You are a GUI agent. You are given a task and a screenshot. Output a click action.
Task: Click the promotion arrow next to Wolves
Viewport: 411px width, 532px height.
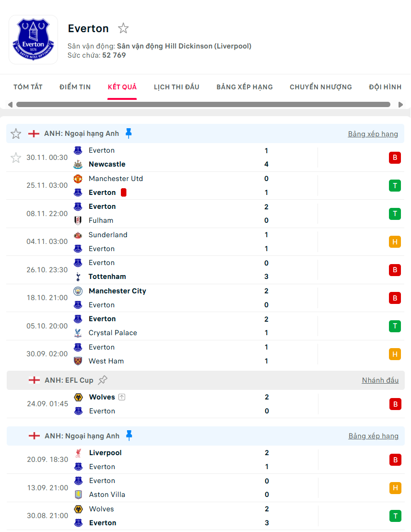click(x=123, y=397)
